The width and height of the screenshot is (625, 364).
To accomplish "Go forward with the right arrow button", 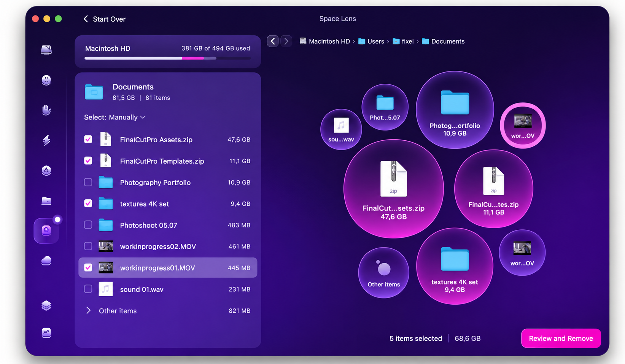I will pos(286,41).
